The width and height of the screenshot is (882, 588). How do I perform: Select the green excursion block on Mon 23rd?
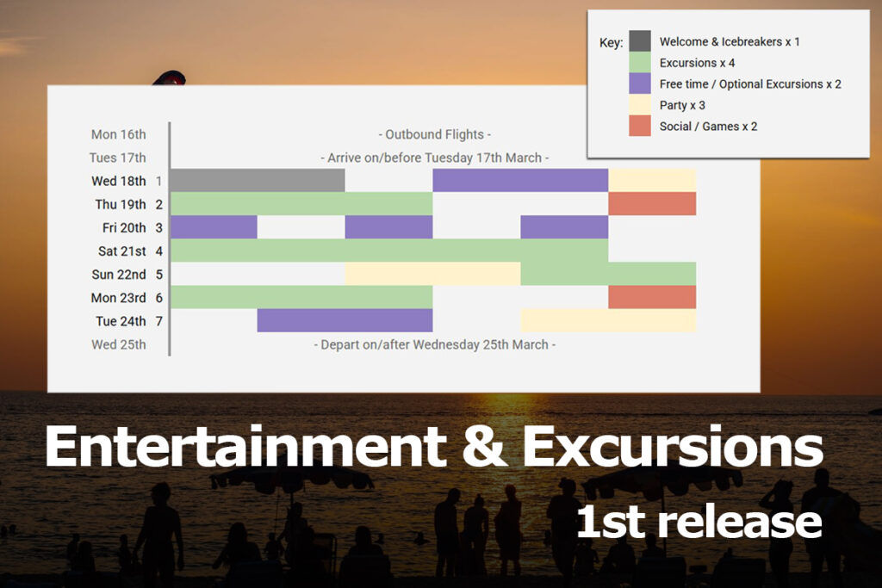coord(301,297)
